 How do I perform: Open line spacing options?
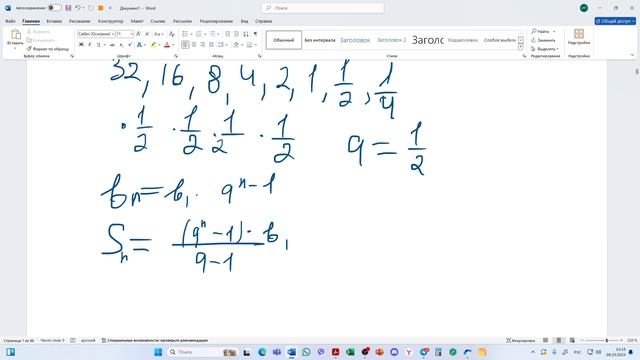tap(222, 44)
